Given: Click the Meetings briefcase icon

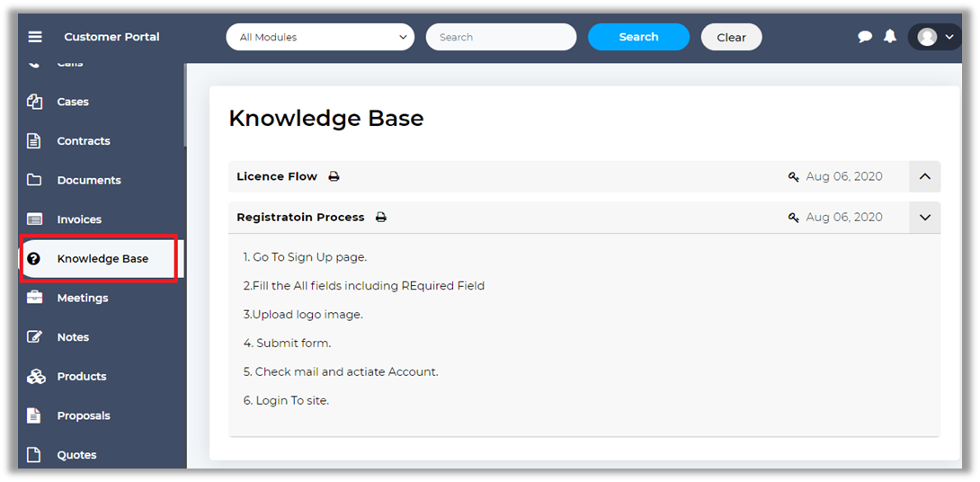Looking at the screenshot, I should (35, 298).
